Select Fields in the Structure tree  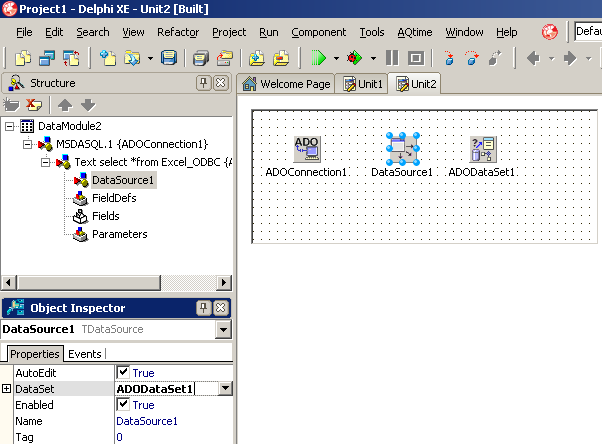tap(106, 216)
